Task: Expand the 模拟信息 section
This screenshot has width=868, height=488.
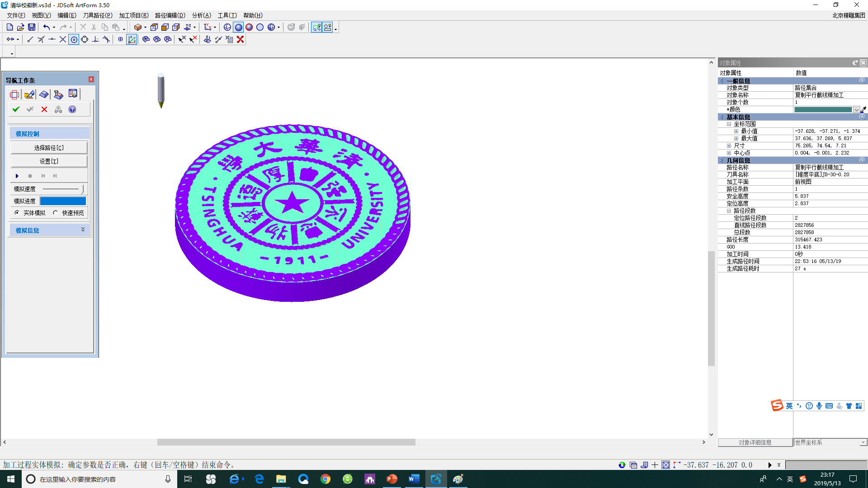Action: click(x=83, y=230)
